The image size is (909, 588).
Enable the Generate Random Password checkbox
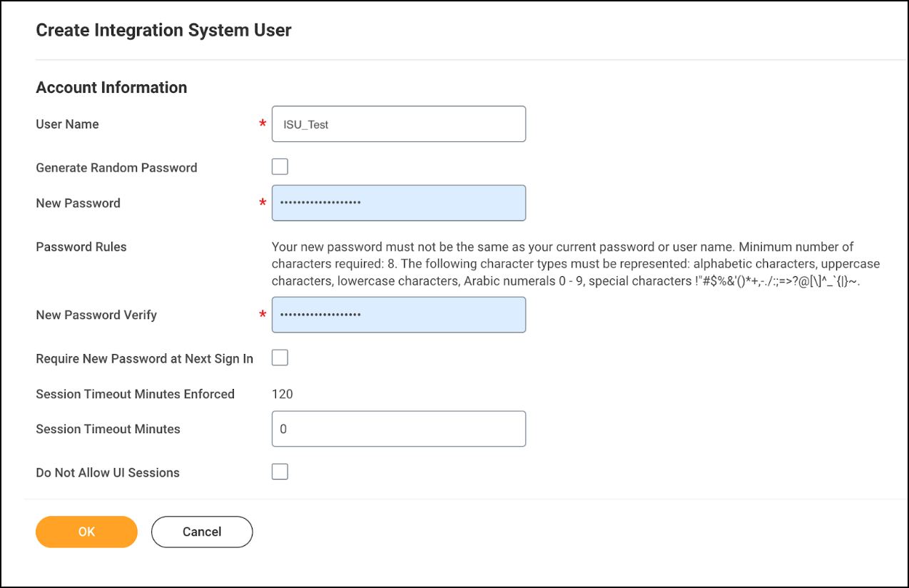pyautogui.click(x=279, y=166)
